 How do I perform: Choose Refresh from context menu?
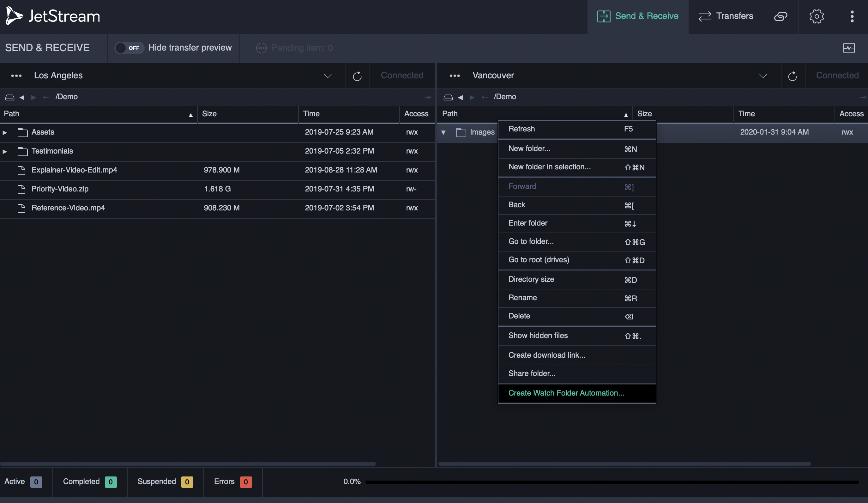(576, 129)
